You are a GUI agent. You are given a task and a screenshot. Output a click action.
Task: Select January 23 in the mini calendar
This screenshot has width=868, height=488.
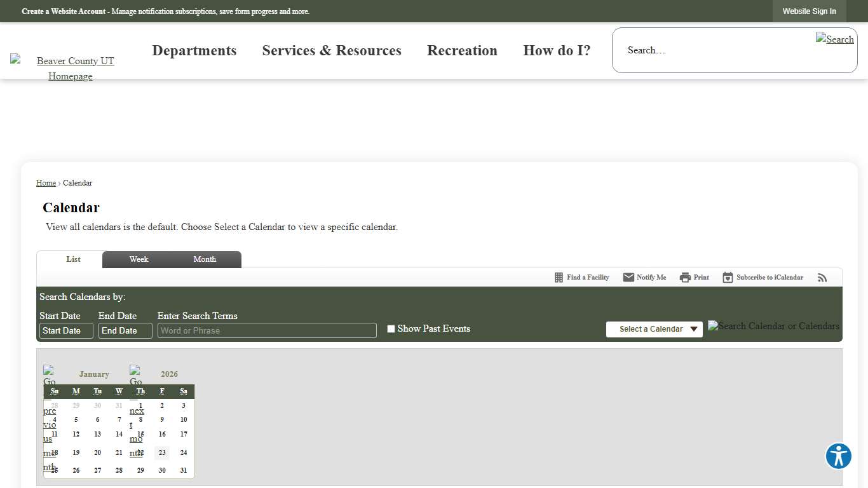[162, 453]
